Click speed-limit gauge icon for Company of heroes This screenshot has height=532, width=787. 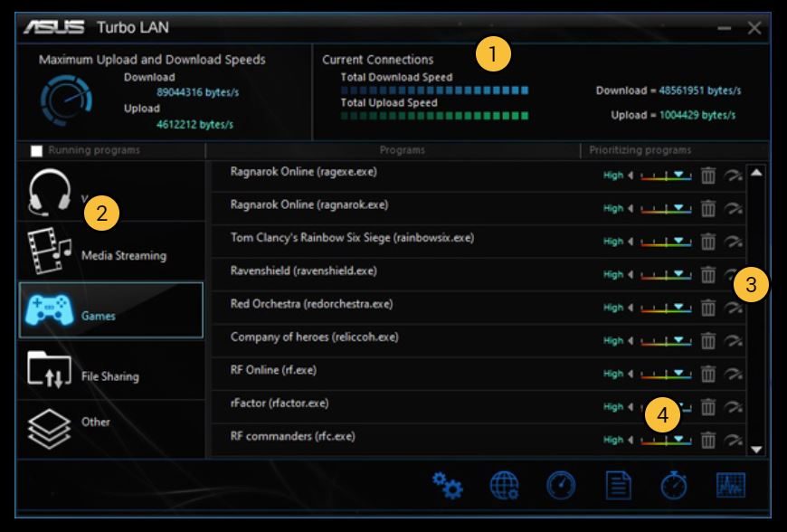click(734, 341)
